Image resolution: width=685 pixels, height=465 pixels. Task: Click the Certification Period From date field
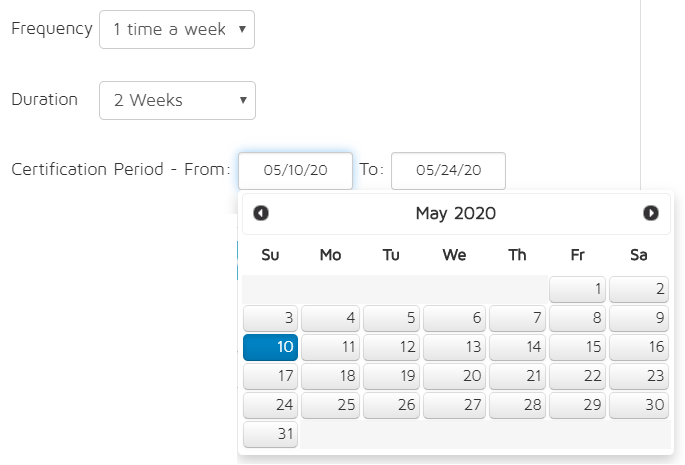click(295, 170)
